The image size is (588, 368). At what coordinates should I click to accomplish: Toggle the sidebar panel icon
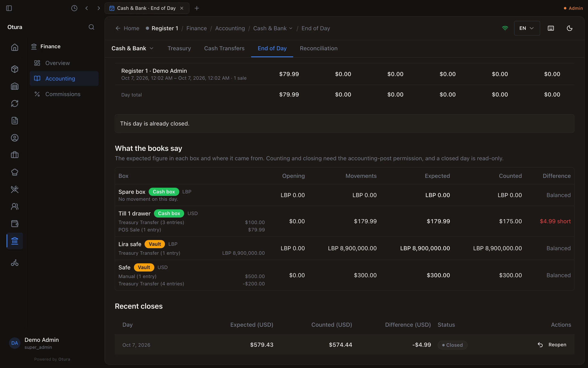tap(9, 8)
